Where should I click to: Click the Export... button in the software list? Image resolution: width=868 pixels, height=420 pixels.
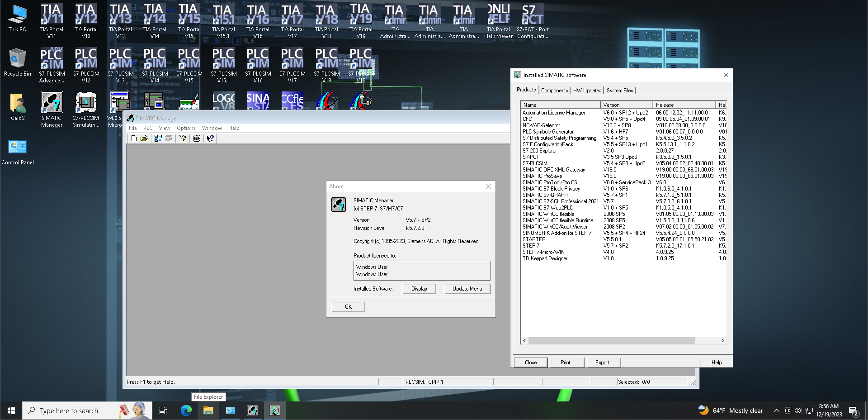604,363
